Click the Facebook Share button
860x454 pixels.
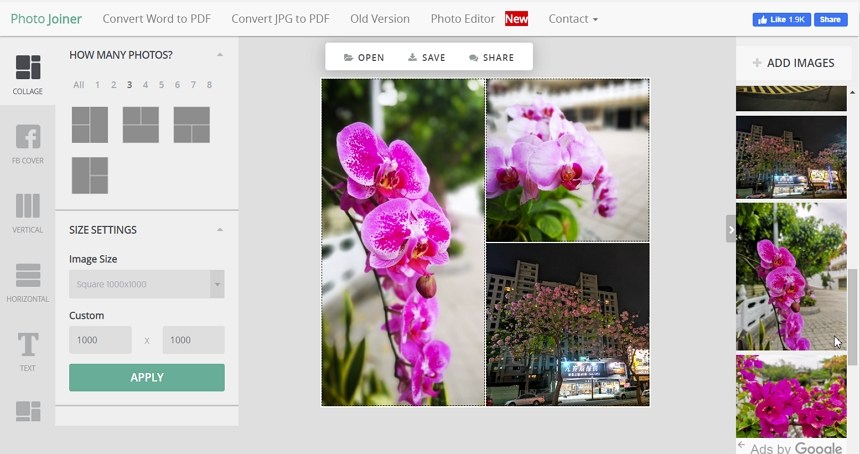pyautogui.click(x=830, y=20)
